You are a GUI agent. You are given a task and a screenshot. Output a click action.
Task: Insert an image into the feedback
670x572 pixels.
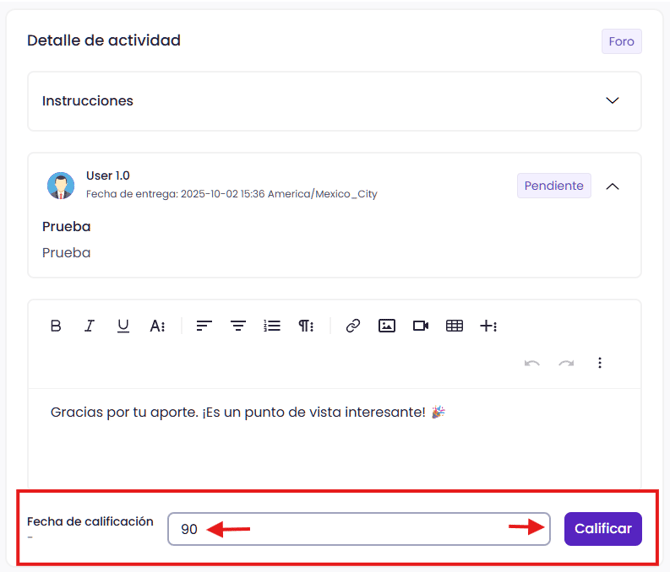click(x=387, y=326)
